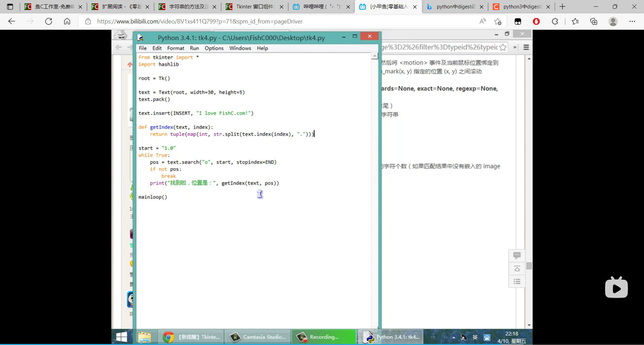Open the Collections icon
This screenshot has width=644, height=345.
click(x=594, y=21)
